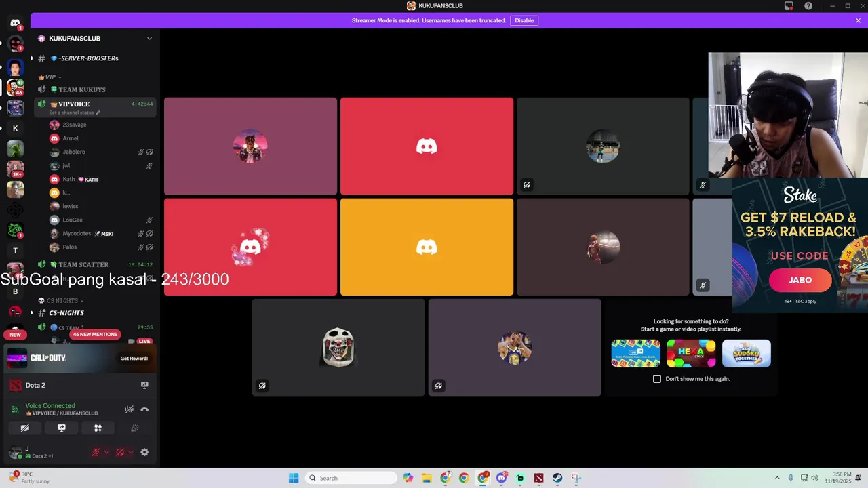Image resolution: width=868 pixels, height=488 pixels.
Task: Open Discord direct messages home icon
Action: click(15, 23)
